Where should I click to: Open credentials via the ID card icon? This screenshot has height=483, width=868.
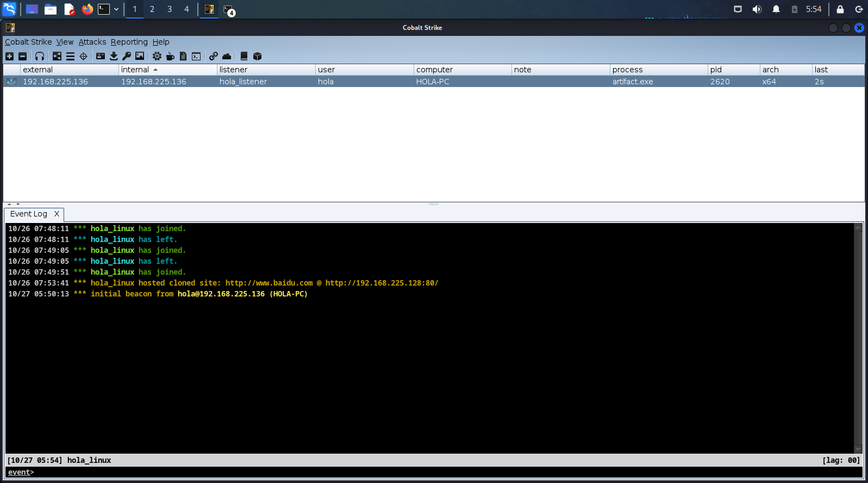point(101,56)
